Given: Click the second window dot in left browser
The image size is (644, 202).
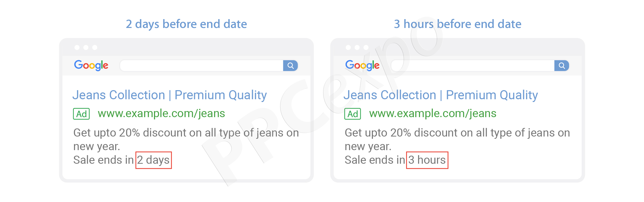Looking at the screenshot, I should click(x=86, y=47).
